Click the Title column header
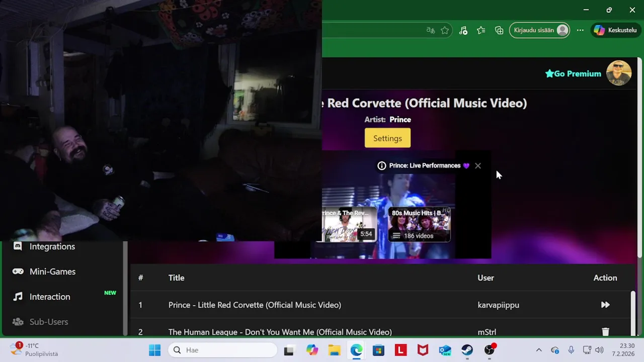This screenshot has width=644, height=362. tap(176, 278)
